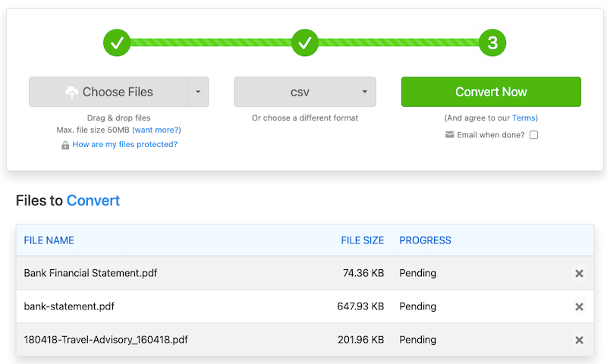
Task: Click the second step checkmark circle
Action: tap(305, 42)
